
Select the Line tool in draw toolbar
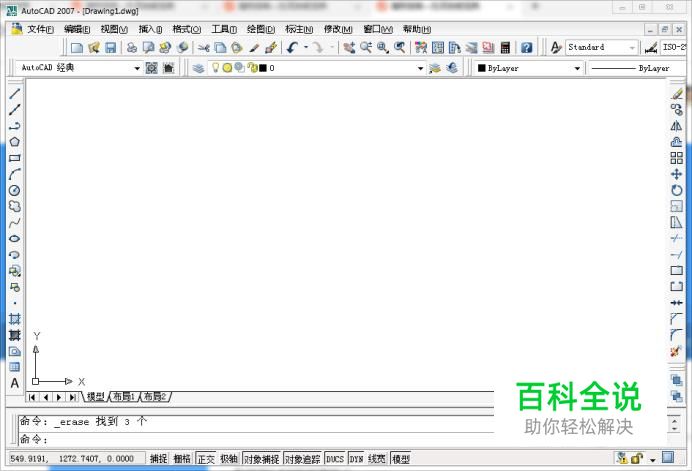(x=15, y=94)
